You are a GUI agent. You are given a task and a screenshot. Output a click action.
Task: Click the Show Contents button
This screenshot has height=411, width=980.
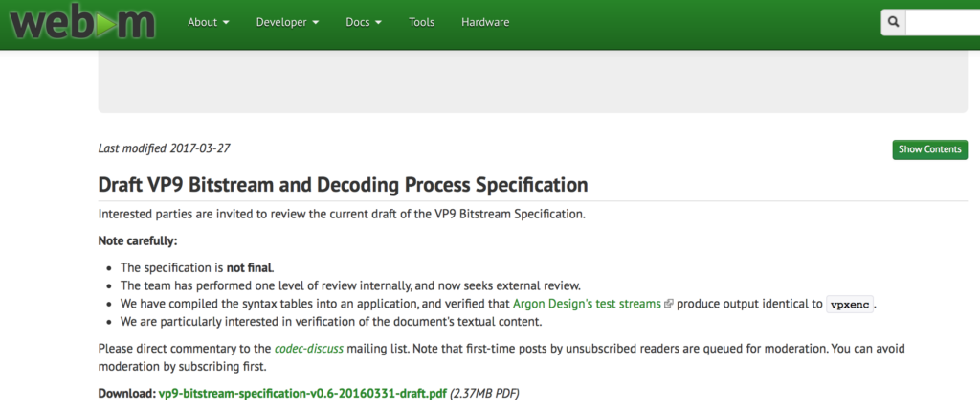point(929,149)
